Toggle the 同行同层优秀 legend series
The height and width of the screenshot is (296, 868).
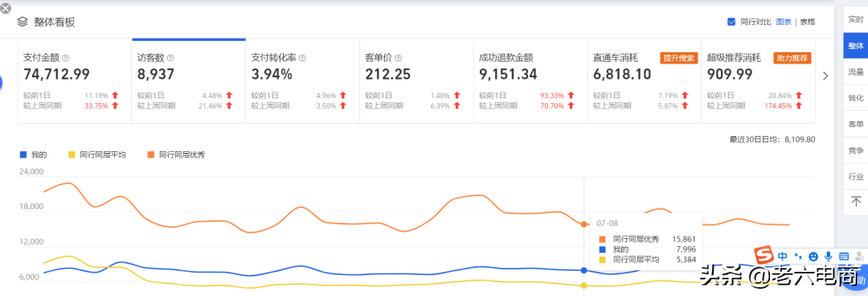coord(176,154)
